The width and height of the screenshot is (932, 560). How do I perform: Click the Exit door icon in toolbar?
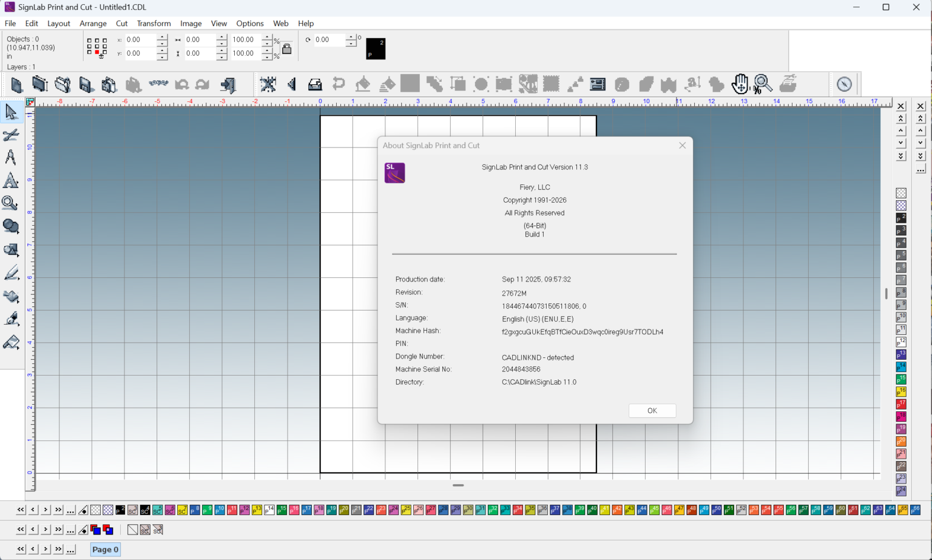point(228,85)
